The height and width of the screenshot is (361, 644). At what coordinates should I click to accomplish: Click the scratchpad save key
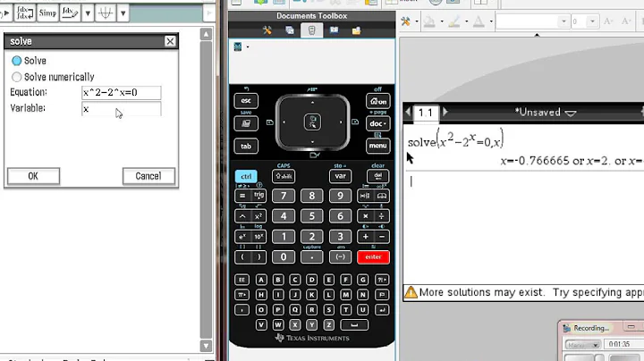click(x=246, y=123)
